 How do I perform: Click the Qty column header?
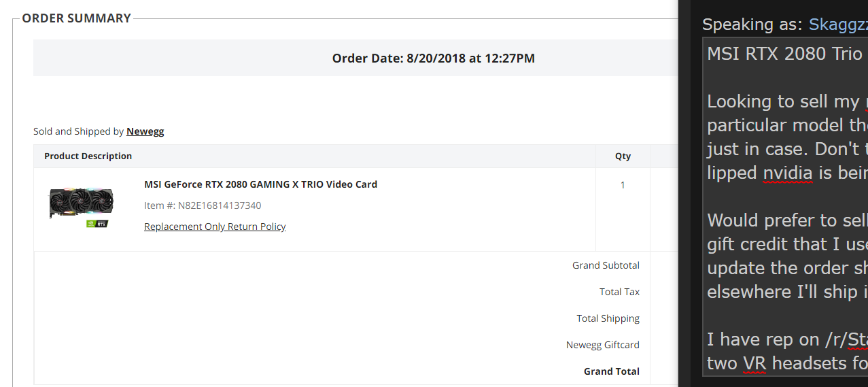[623, 156]
